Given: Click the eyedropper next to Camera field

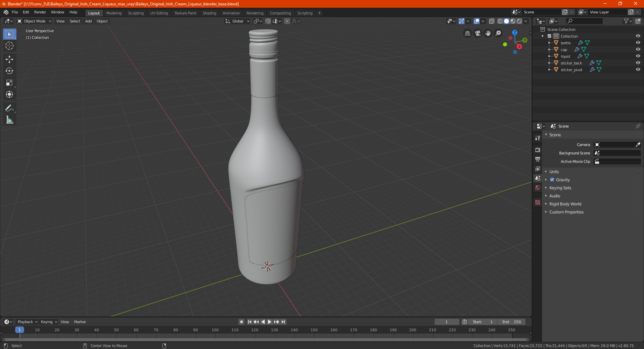Looking at the screenshot, I should coord(638,145).
